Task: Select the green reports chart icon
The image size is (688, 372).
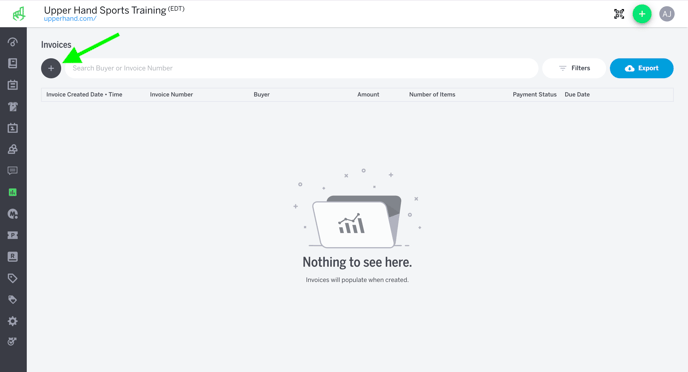Action: click(13, 192)
